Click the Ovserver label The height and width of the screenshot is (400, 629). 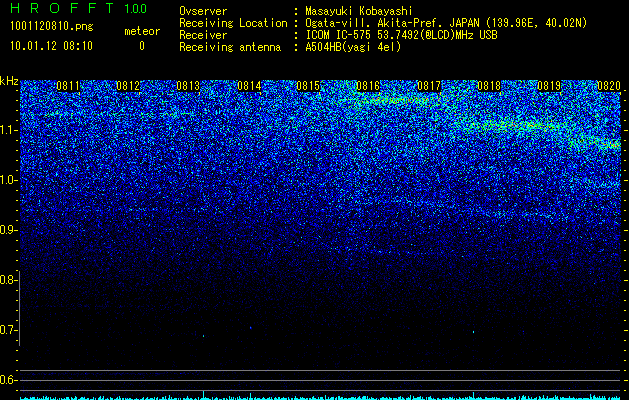click(x=203, y=11)
